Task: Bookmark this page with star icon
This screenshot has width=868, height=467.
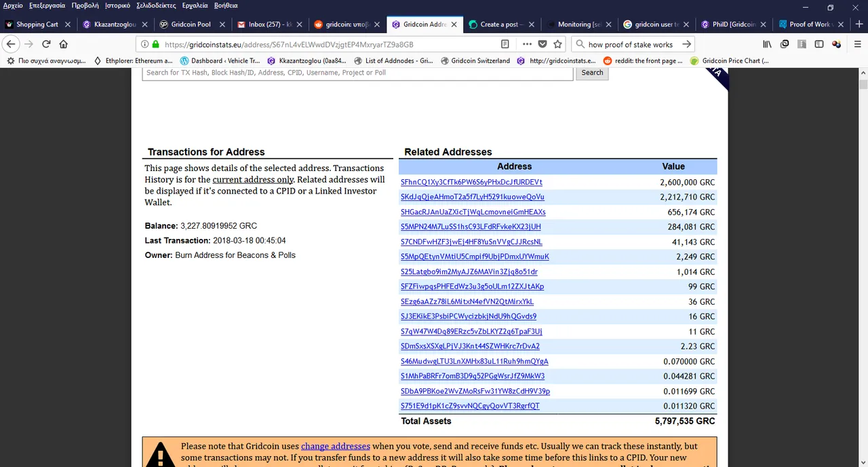Action: point(557,44)
